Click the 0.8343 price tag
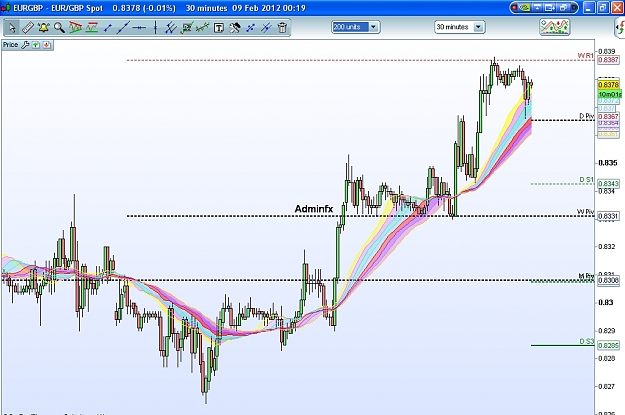The image size is (625, 415). click(608, 184)
